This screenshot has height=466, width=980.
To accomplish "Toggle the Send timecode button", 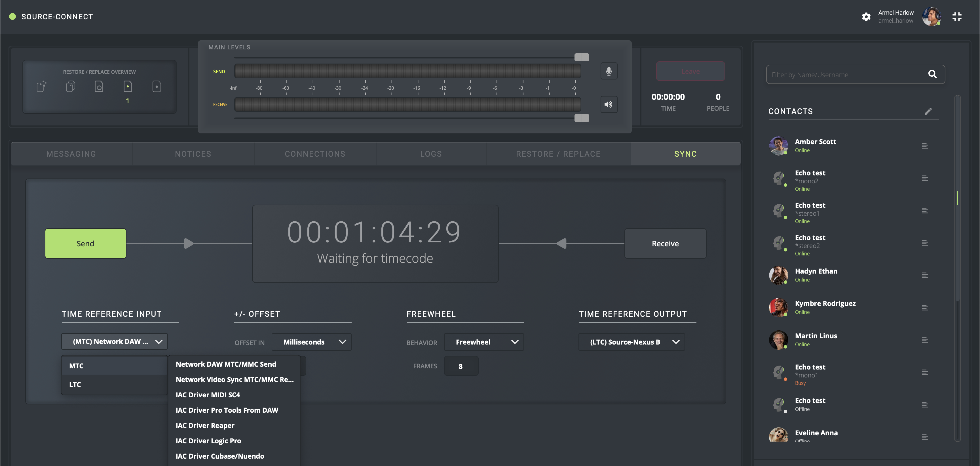I will (x=86, y=244).
